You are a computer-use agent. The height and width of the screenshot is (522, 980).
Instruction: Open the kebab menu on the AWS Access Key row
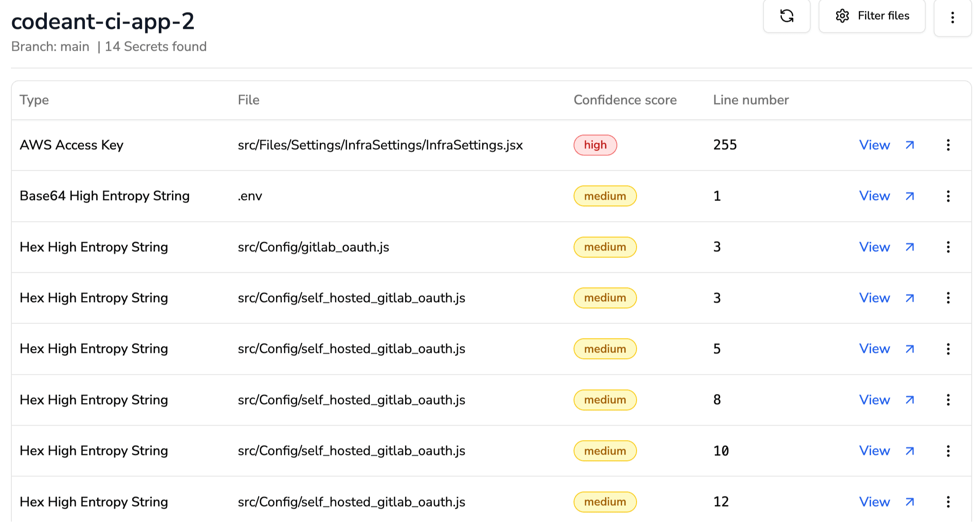point(948,145)
